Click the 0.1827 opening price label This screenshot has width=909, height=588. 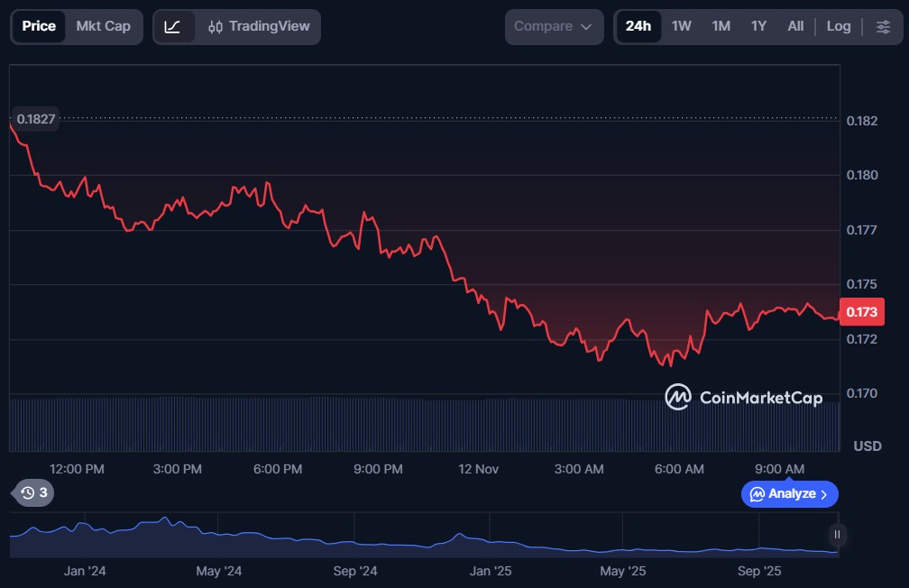click(x=36, y=119)
